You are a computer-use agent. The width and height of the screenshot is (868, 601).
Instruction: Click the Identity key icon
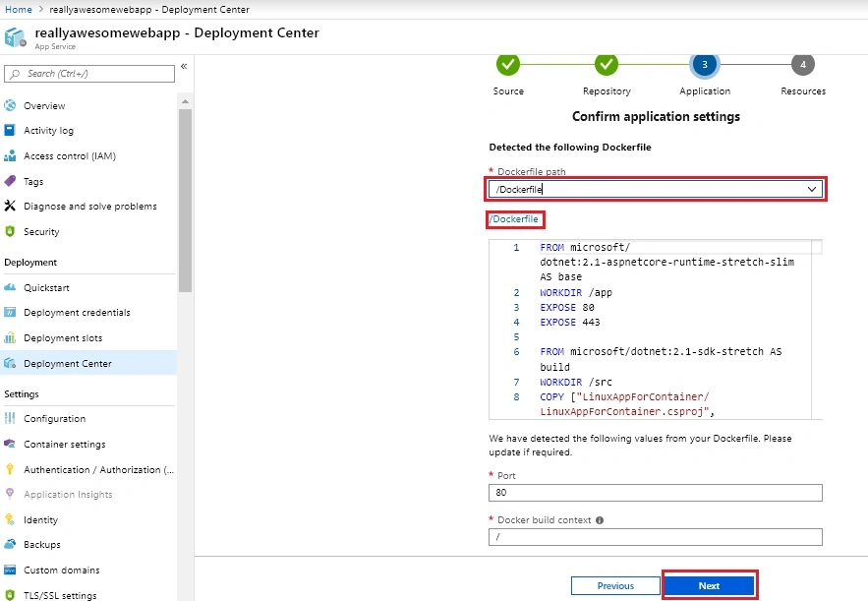(x=10, y=519)
